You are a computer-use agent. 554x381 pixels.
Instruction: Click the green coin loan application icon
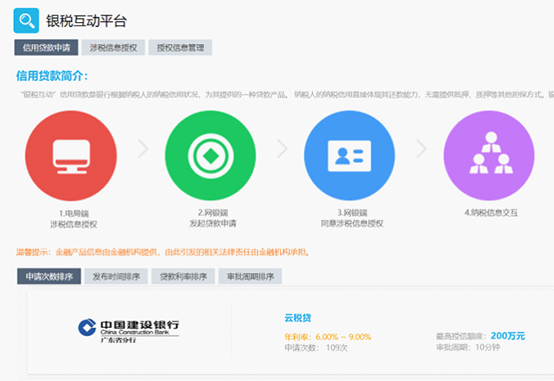tap(211, 156)
